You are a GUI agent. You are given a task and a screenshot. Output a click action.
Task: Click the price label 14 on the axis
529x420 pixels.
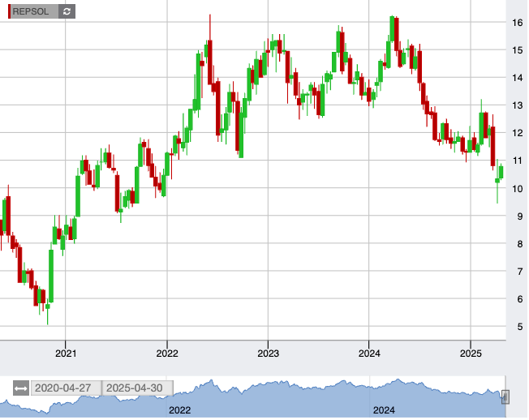517,78
